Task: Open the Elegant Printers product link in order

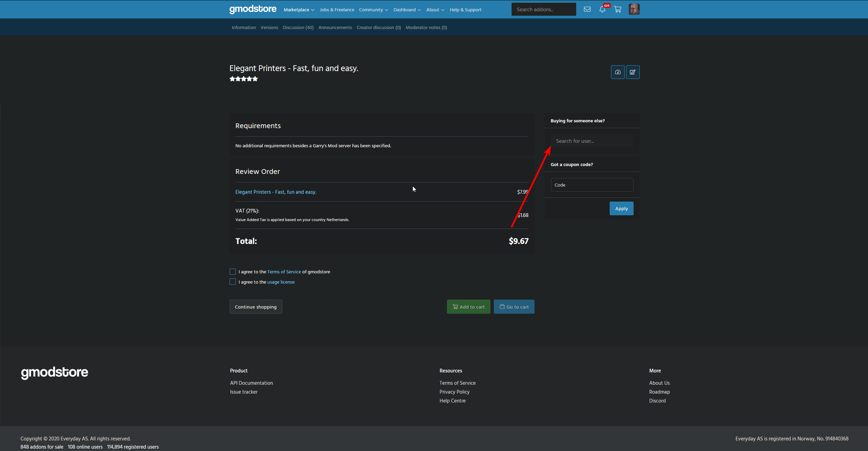Action: (276, 192)
